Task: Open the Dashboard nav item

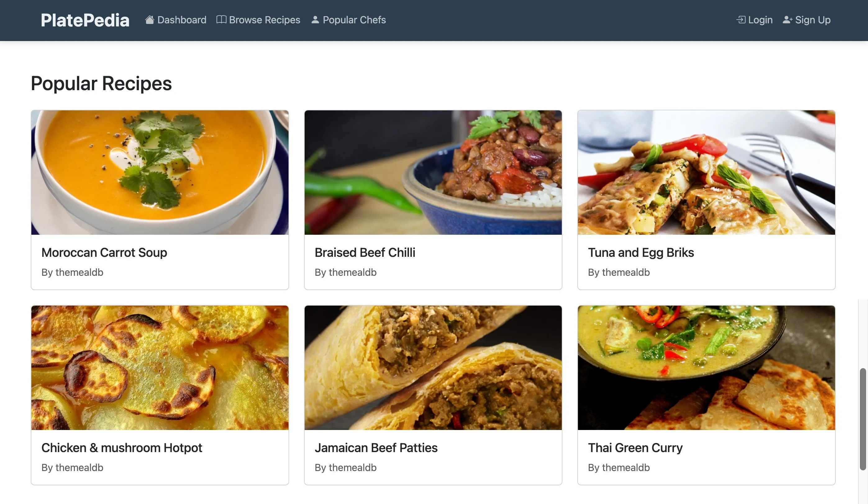Action: [x=182, y=20]
